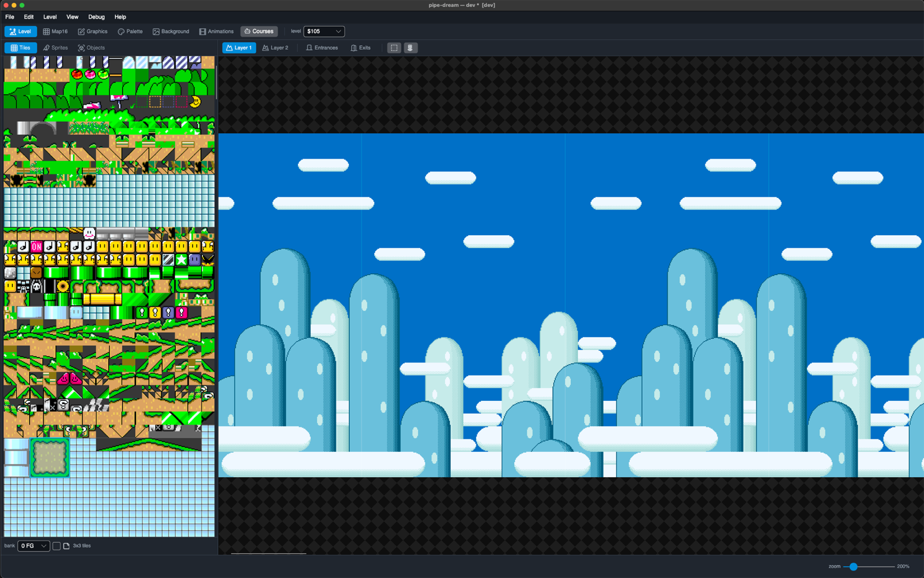Pick the glass diagonal-stripe block tile
This screenshot has width=924, height=578.
coord(168,259)
